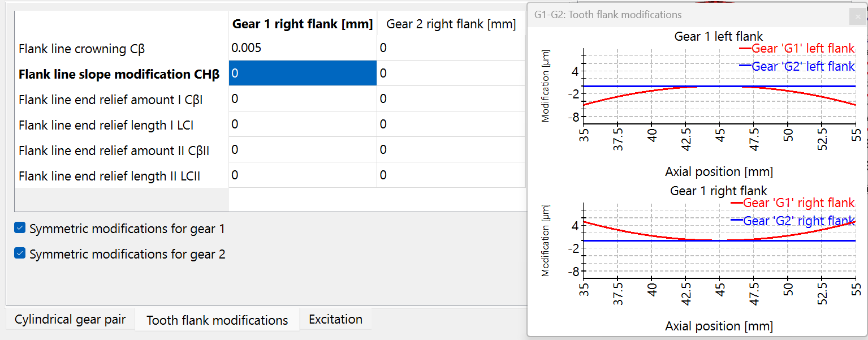Close the Tooth flank modifications chart popup
The width and height of the screenshot is (868, 340).
(858, 18)
